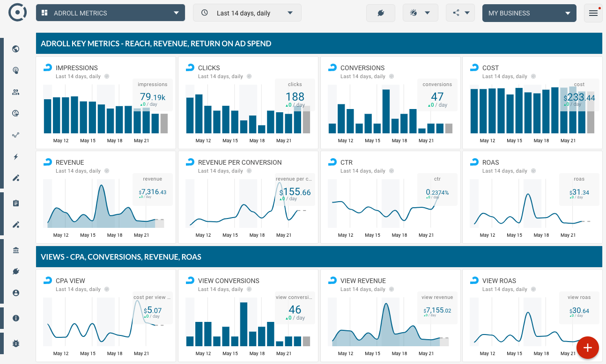Click the 79.19k impressions value
The height and width of the screenshot is (364, 606).
pos(153,97)
